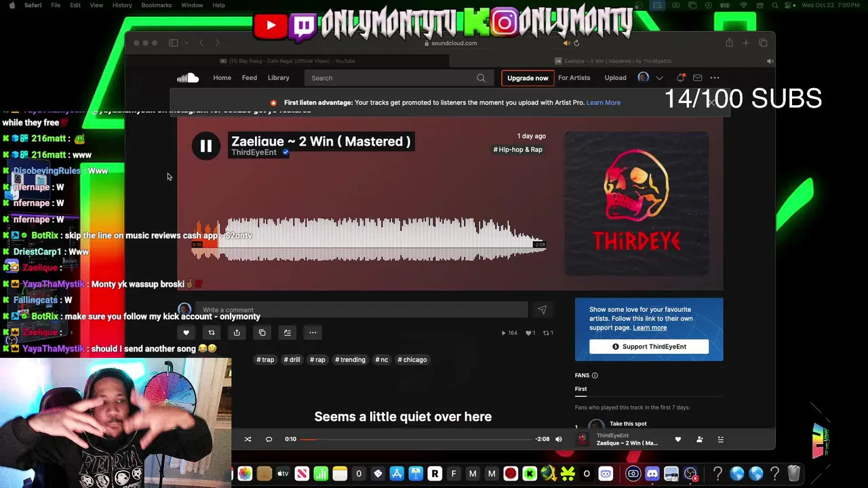Image resolution: width=868 pixels, height=488 pixels.
Task: Like the track with heart button
Action: (186, 333)
